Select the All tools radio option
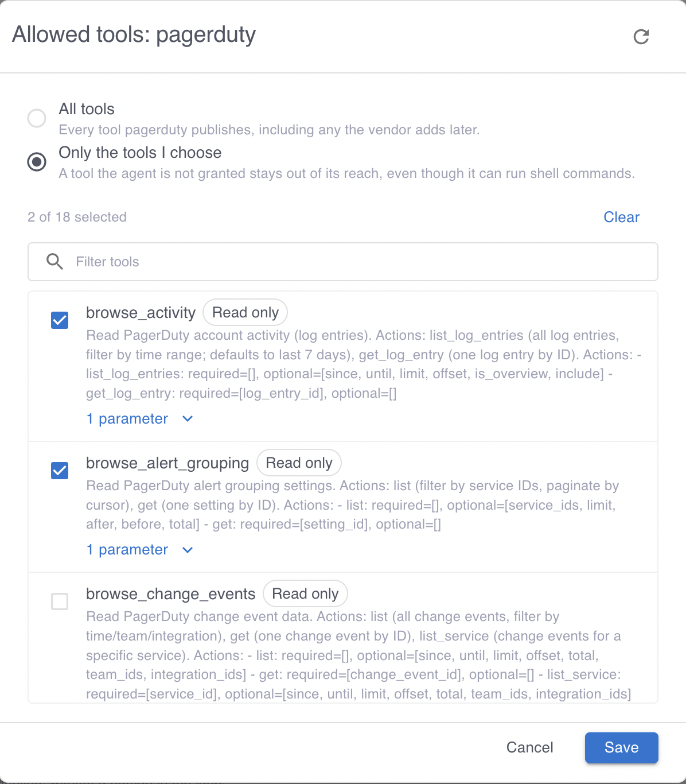 37,118
